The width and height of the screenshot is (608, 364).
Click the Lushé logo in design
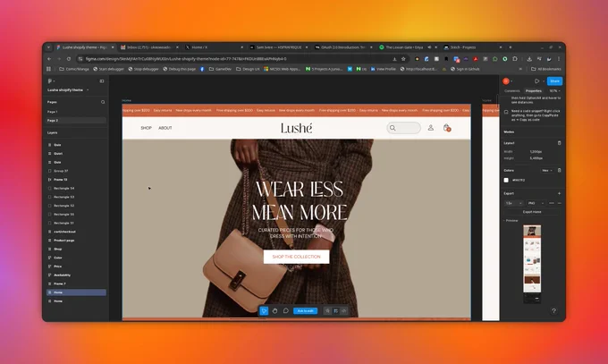pyautogui.click(x=296, y=128)
